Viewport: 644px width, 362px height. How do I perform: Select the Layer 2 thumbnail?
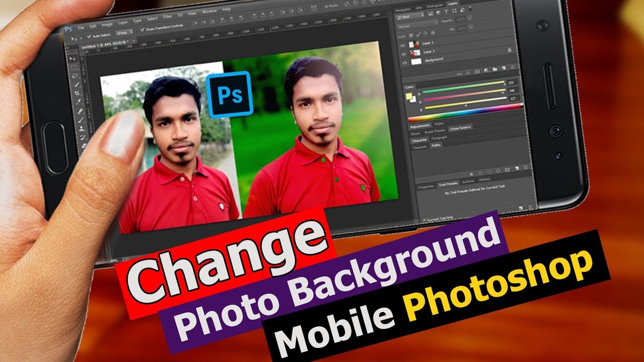click(x=416, y=53)
